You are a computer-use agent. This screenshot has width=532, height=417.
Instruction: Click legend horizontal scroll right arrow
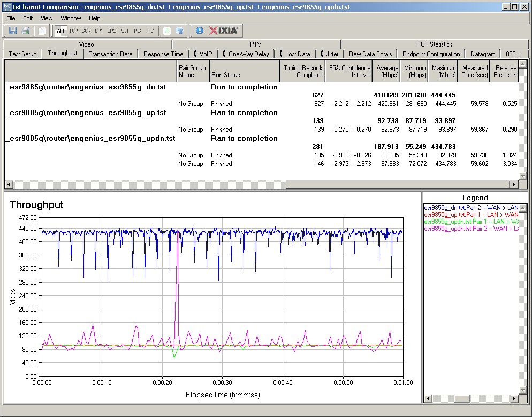click(515, 398)
